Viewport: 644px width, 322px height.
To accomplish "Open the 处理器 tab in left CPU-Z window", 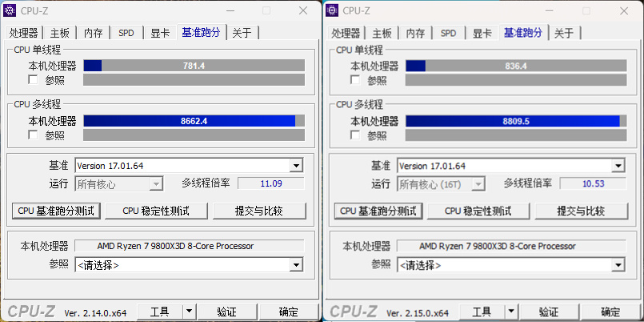I will pos(24,33).
